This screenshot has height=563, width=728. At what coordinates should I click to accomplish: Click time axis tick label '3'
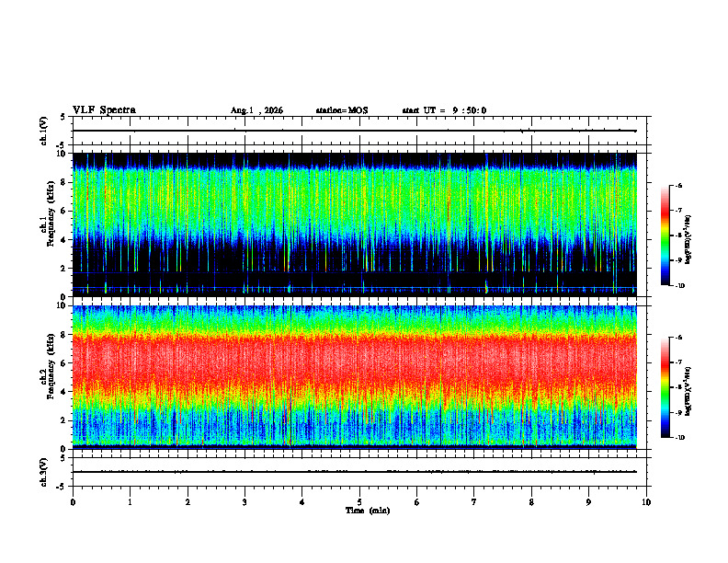pyautogui.click(x=245, y=502)
